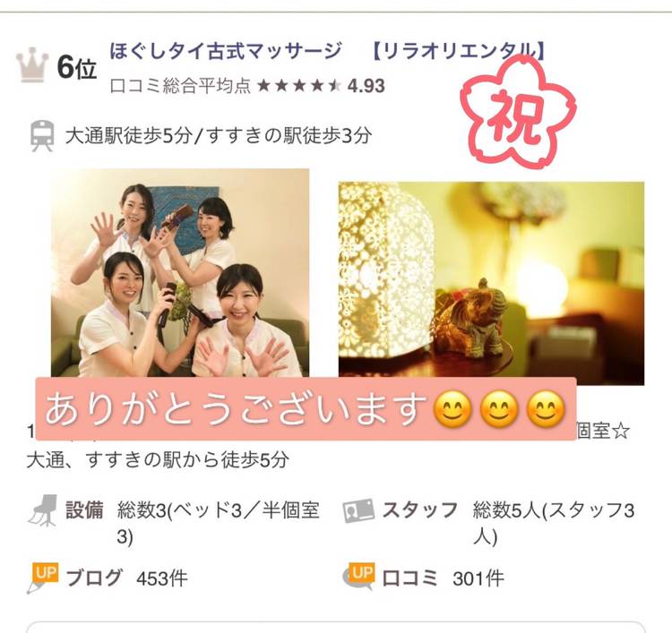Click the スタッフ 総数5人 info
This screenshot has height=633, width=672.
[508, 523]
